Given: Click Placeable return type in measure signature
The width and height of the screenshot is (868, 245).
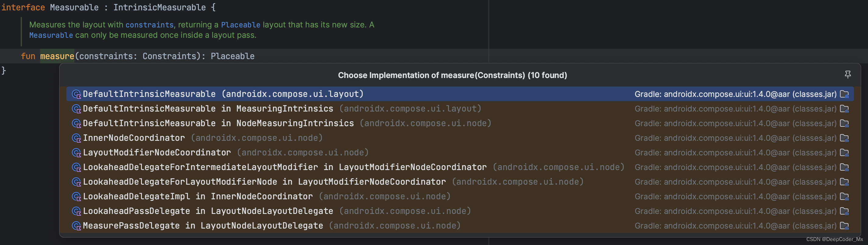Looking at the screenshot, I should [232, 56].
